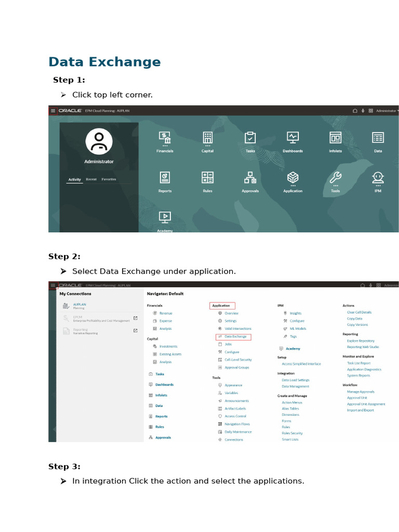
Task: Open the IPM icon on home page
Action: point(378,178)
